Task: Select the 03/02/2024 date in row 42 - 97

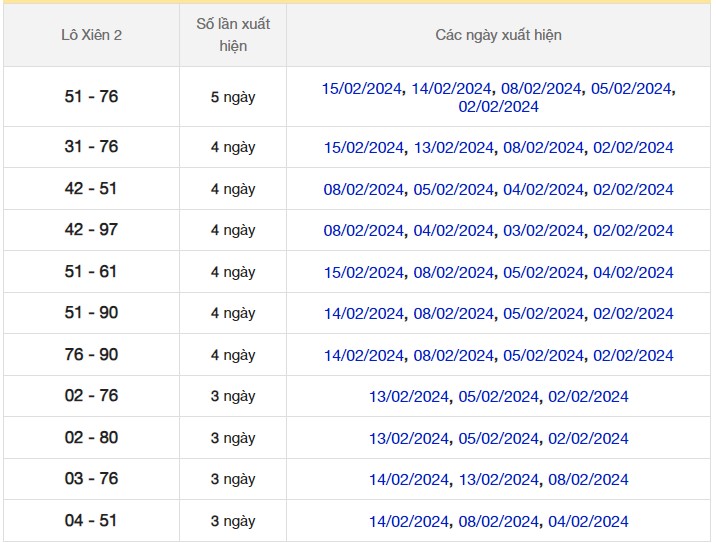Action: pyautogui.click(x=543, y=231)
